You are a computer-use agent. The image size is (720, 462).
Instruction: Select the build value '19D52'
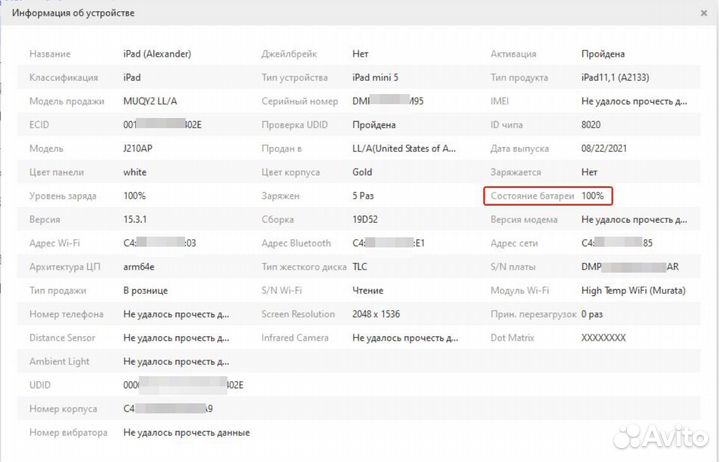point(365,220)
